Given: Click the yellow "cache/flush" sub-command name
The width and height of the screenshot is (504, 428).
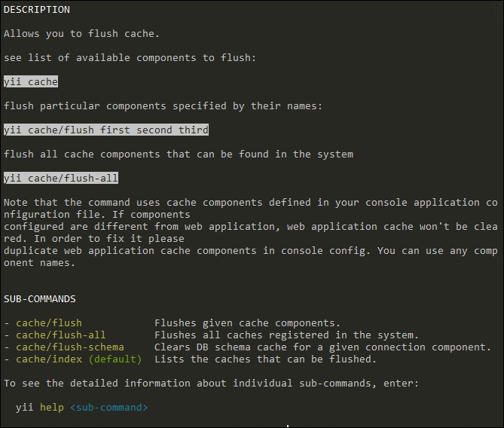Looking at the screenshot, I should 49,323.
